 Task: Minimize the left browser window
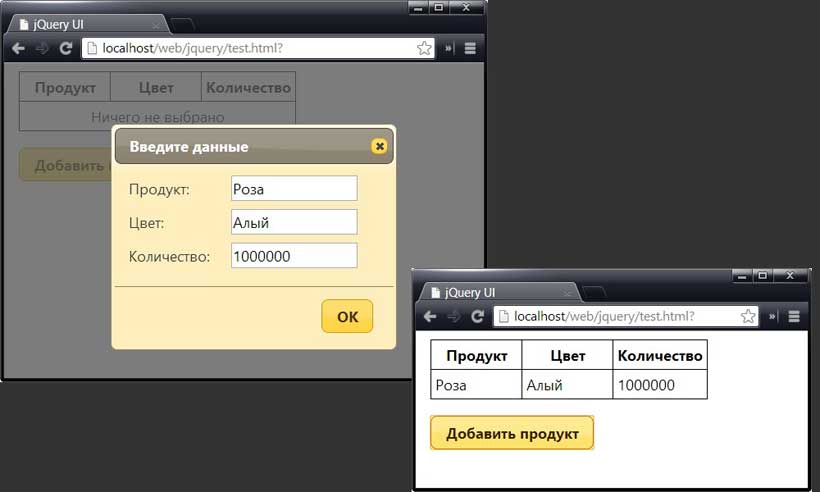[418, 8]
